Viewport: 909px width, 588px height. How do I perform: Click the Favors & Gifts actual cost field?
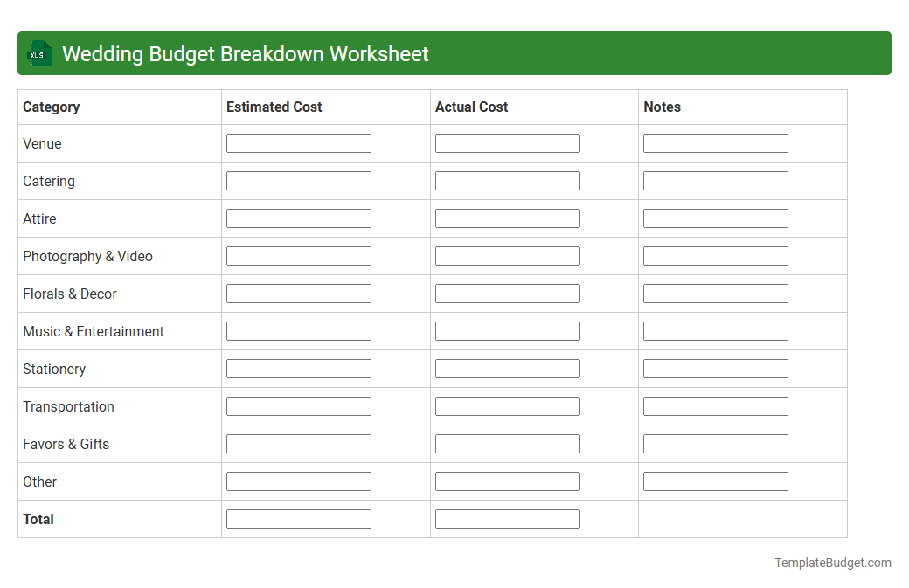coord(507,443)
